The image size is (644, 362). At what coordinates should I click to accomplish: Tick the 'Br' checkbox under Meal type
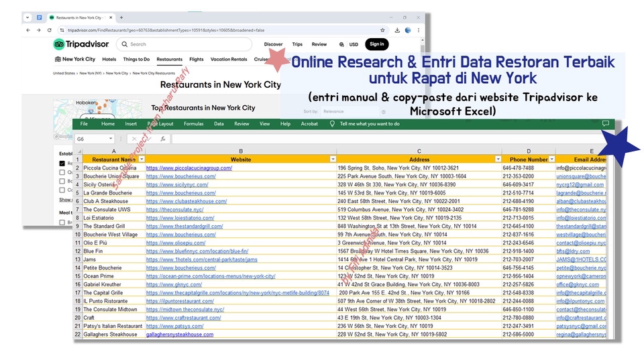click(x=62, y=223)
